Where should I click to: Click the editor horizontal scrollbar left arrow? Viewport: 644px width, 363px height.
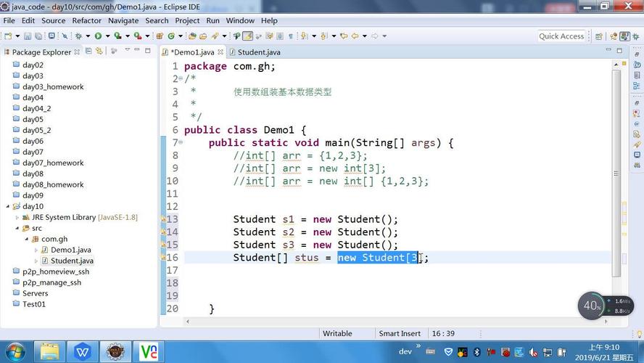coord(188,322)
